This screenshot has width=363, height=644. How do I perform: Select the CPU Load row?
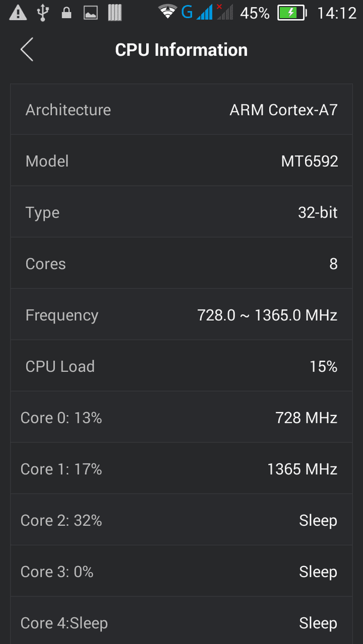(x=181, y=366)
